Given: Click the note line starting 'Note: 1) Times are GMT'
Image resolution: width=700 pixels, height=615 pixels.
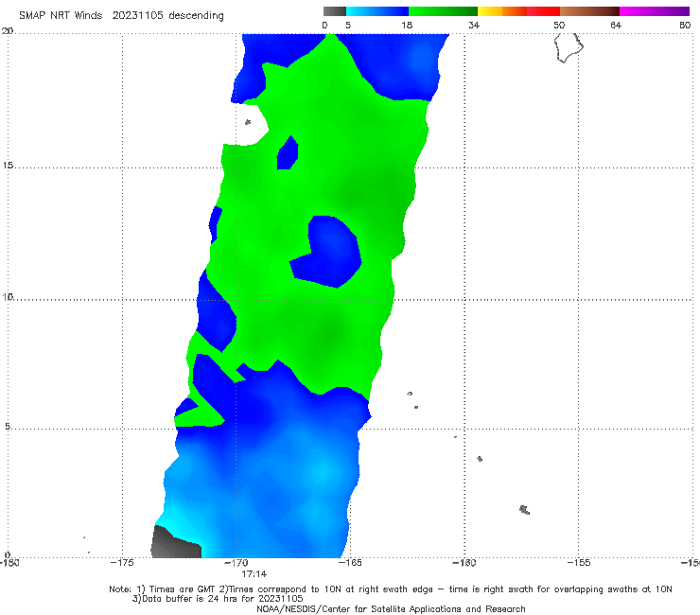Looking at the screenshot, I should [x=391, y=589].
